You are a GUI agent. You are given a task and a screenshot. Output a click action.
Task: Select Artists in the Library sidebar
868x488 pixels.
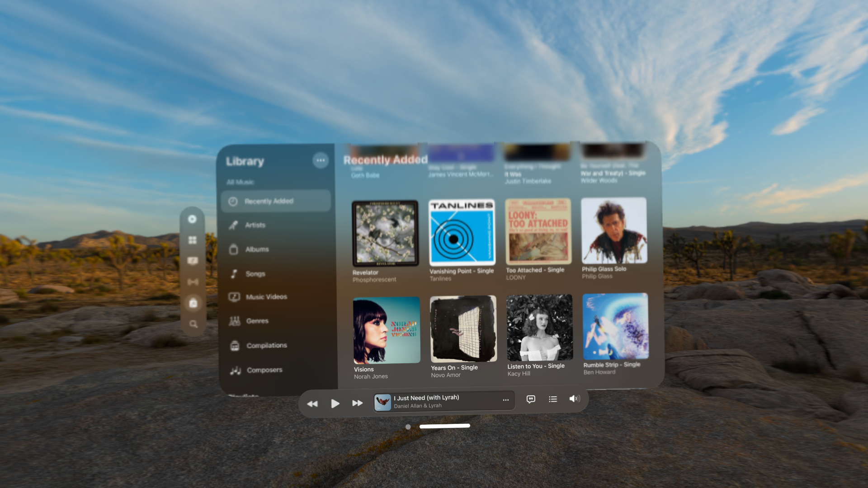click(x=255, y=225)
